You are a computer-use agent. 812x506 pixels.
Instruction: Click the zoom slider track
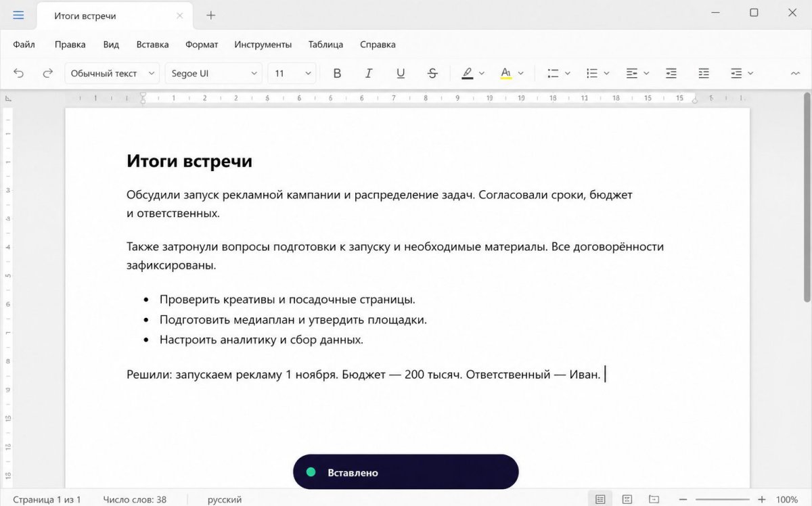[722, 499]
